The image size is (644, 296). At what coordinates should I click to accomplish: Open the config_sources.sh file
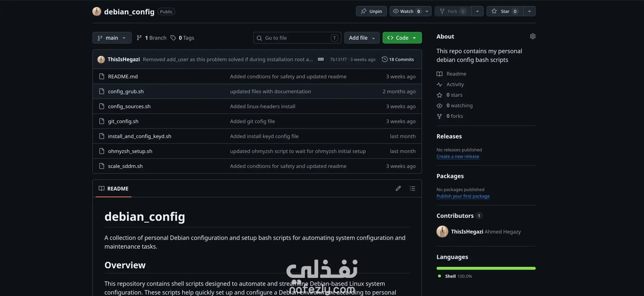pyautogui.click(x=129, y=106)
